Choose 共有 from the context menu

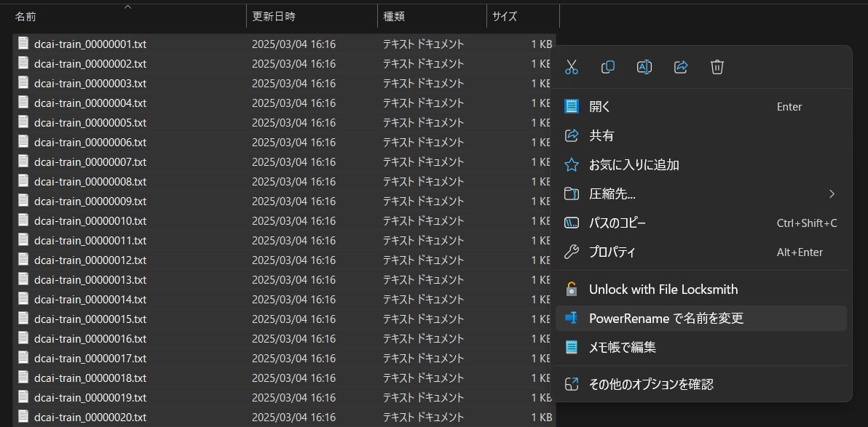701,135
